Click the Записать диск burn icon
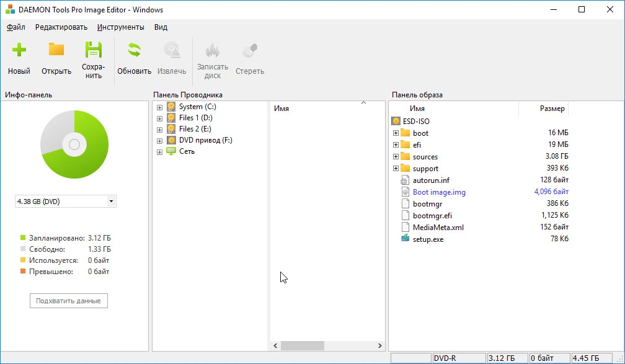 pyautogui.click(x=213, y=50)
